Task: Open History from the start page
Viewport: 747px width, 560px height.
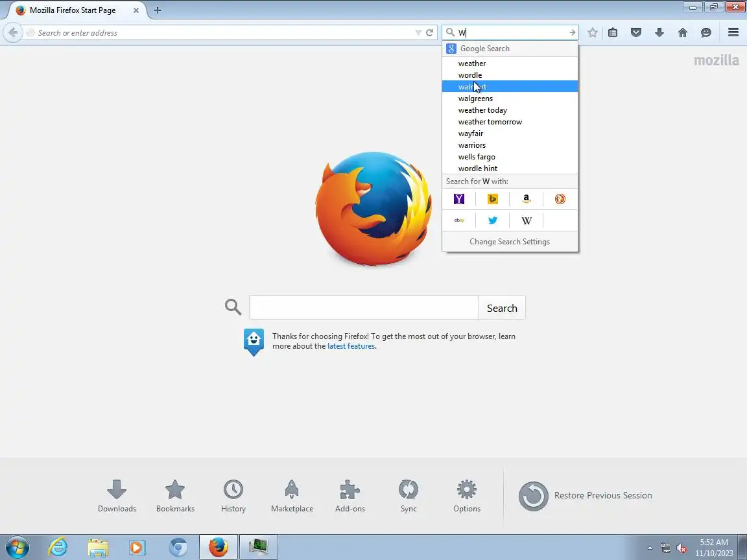Action: tap(233, 496)
